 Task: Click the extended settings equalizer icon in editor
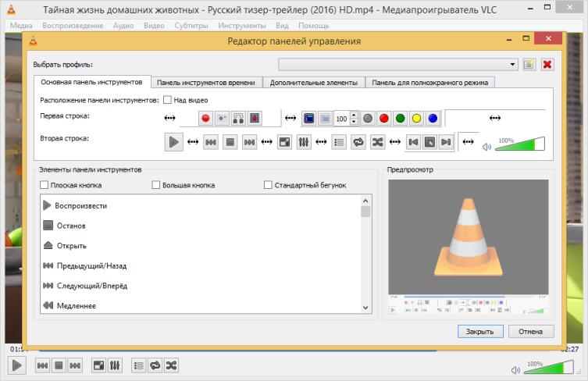click(x=304, y=142)
